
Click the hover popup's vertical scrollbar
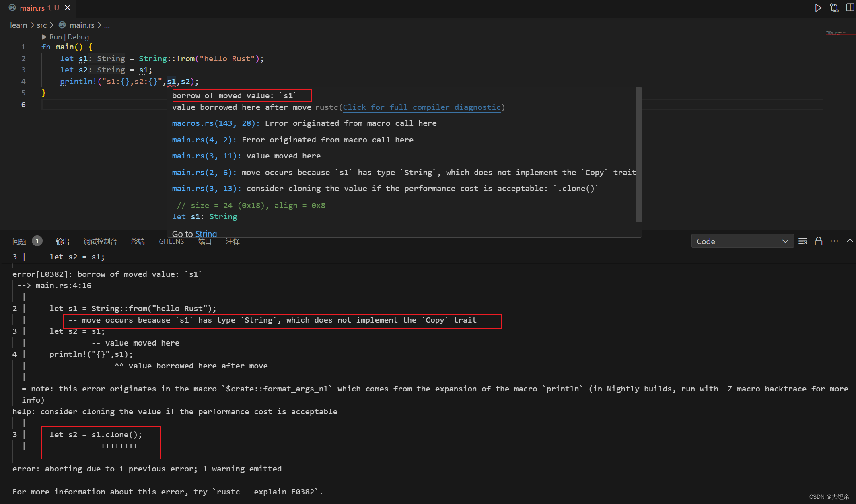pyautogui.click(x=638, y=155)
